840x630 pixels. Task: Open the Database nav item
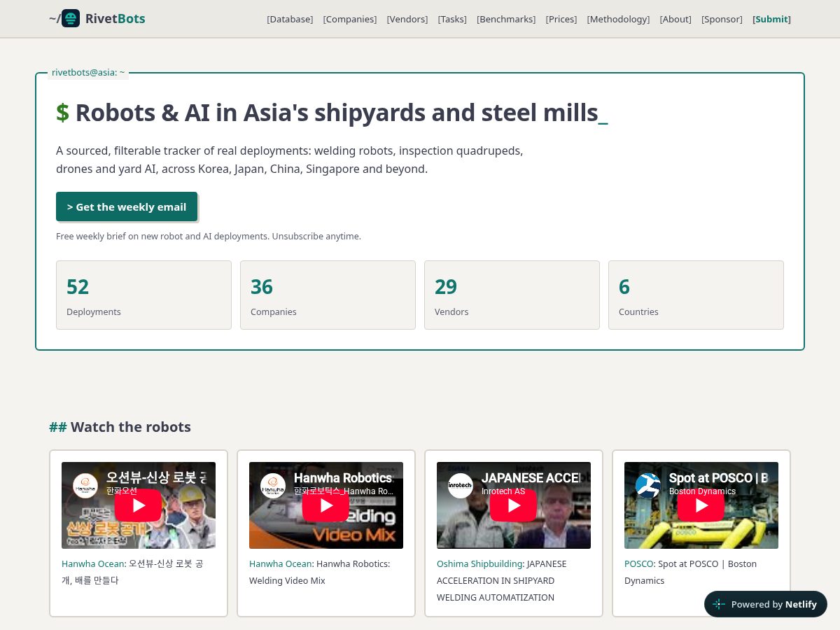[x=290, y=19]
